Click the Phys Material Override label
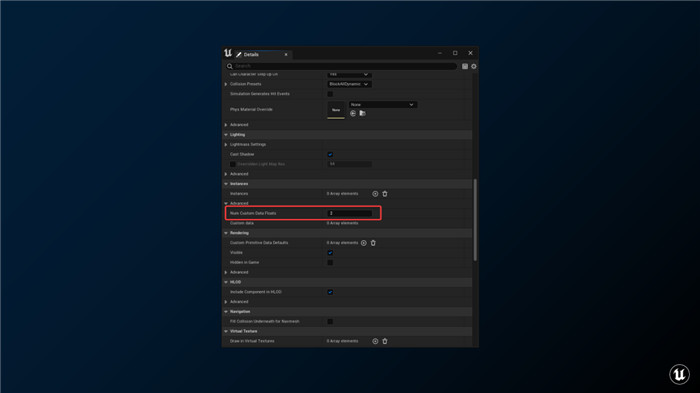The image size is (700, 393). [251, 109]
